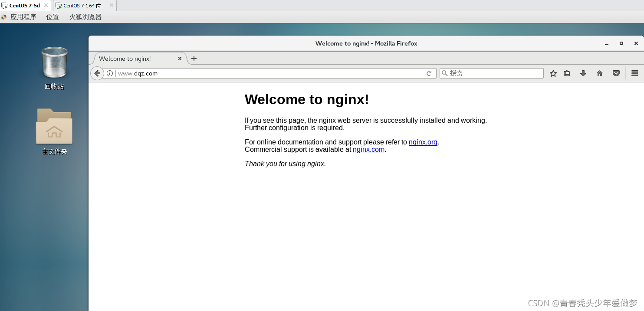Click 'Thank you for using nginx.' text

pyautogui.click(x=285, y=164)
